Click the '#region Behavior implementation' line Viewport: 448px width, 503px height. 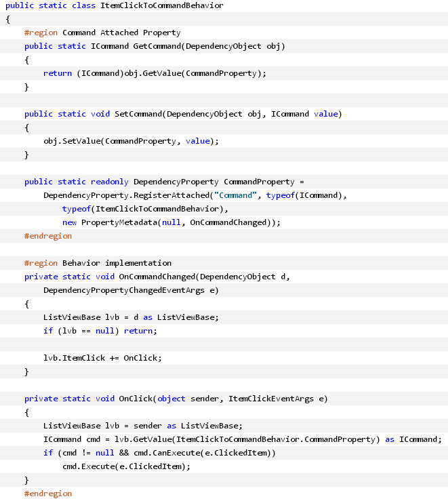(x=98, y=264)
